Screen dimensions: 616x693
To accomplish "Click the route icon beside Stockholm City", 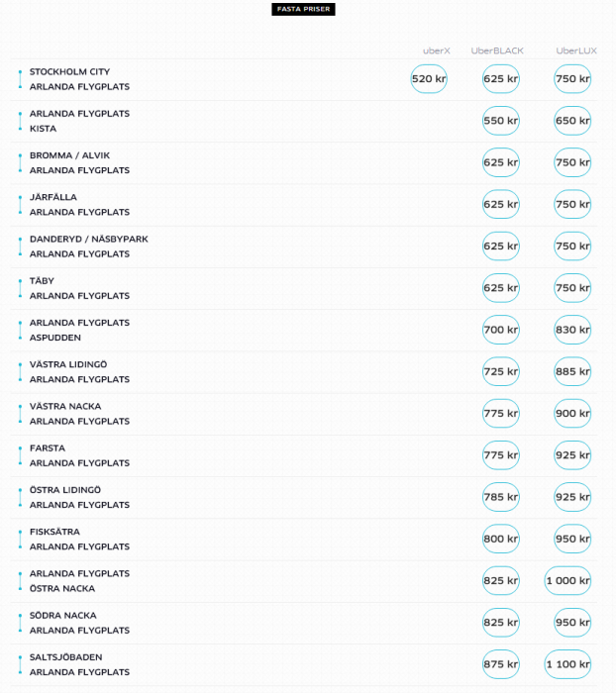I will click(x=20, y=79).
